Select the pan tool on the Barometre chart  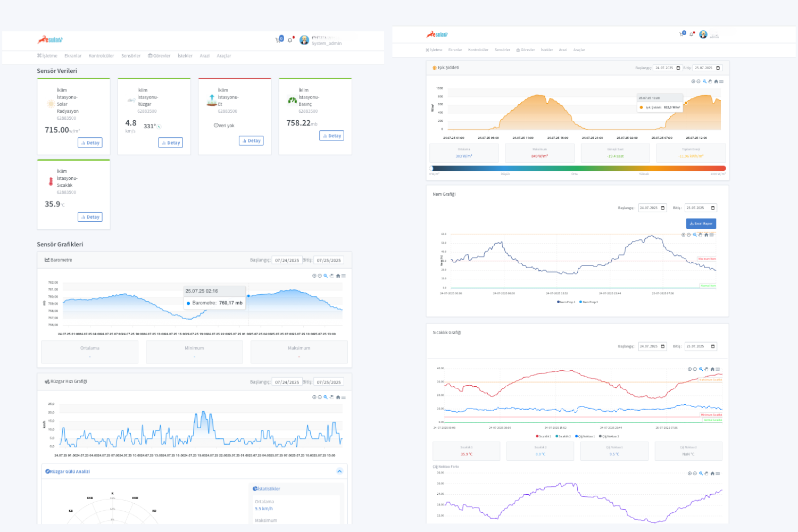coord(331,276)
